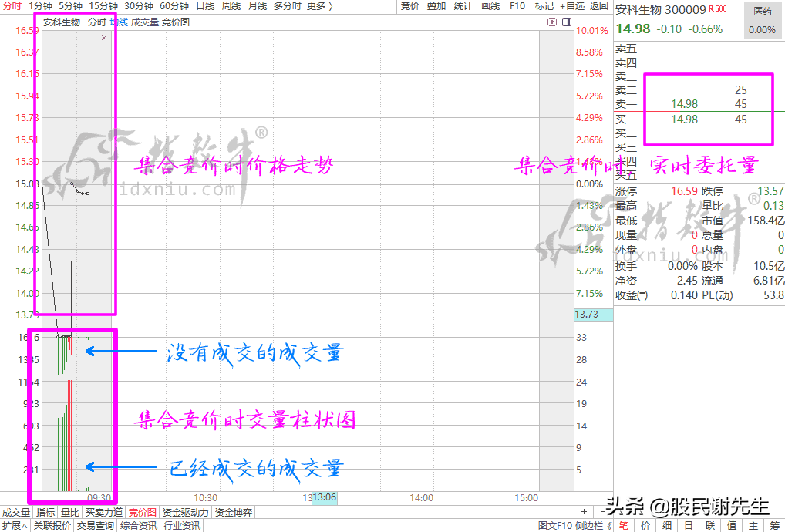
Task: Open the 综合资讯 bottom tab
Action: pos(139,526)
